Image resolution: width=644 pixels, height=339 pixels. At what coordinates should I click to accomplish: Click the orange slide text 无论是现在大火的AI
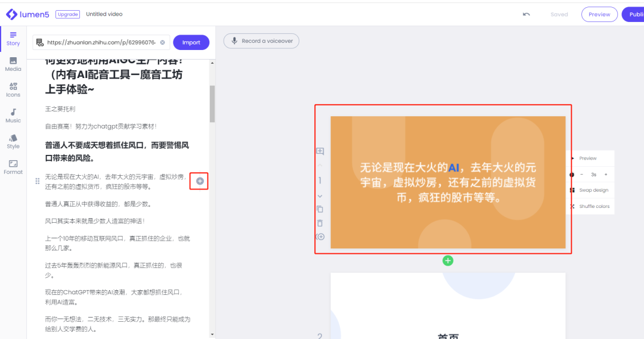point(448,182)
